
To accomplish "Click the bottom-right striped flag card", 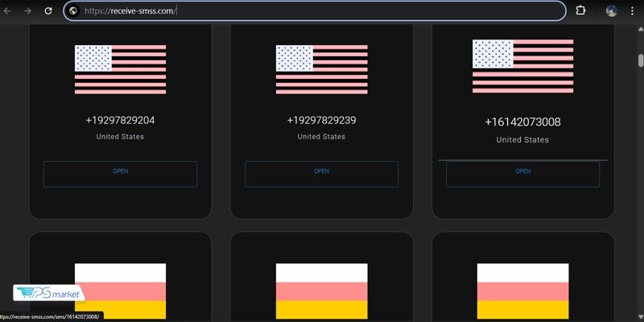I will tap(522, 291).
